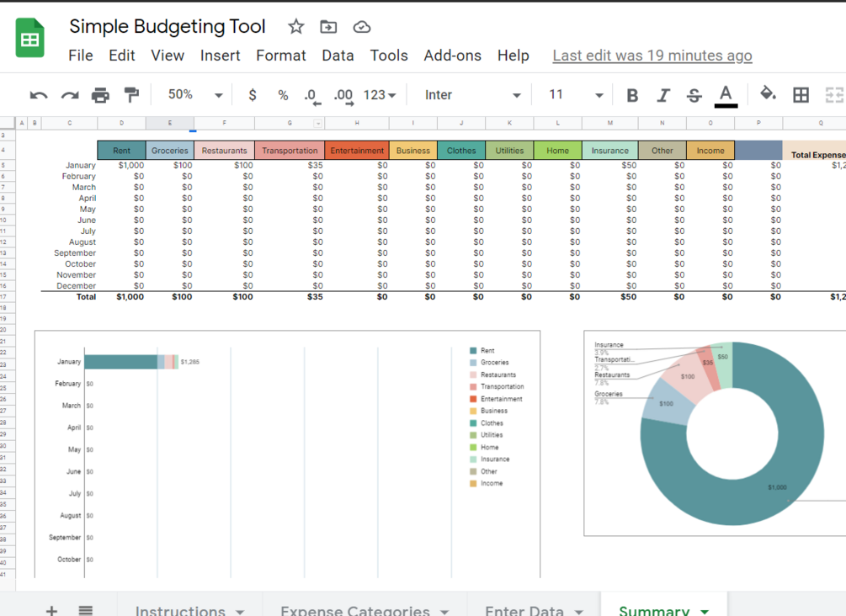
Task: Increase decimal places
Action: click(x=343, y=96)
